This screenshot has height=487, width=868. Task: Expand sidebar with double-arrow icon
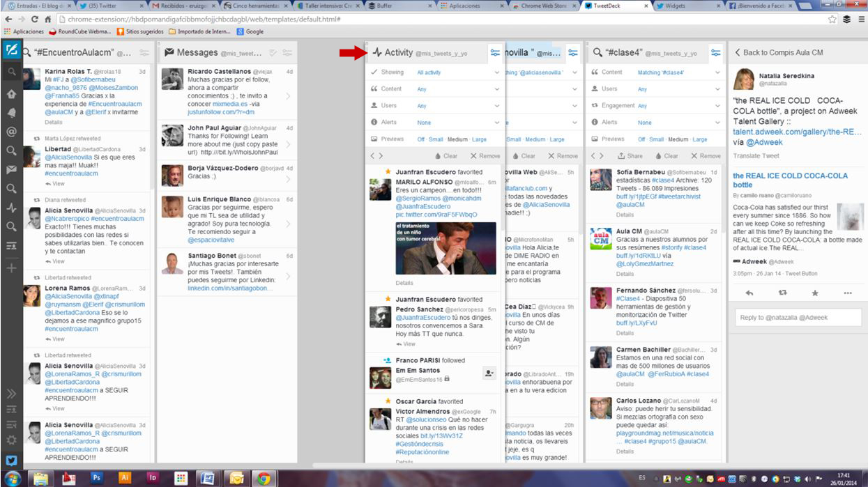click(11, 394)
